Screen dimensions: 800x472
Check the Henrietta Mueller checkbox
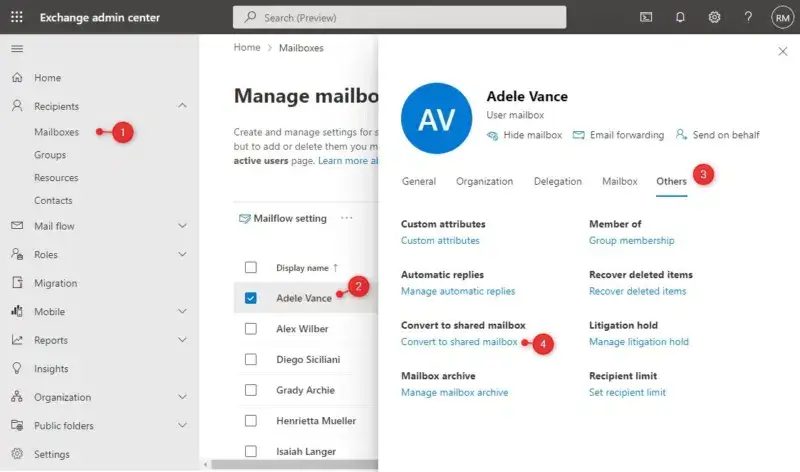click(x=251, y=420)
